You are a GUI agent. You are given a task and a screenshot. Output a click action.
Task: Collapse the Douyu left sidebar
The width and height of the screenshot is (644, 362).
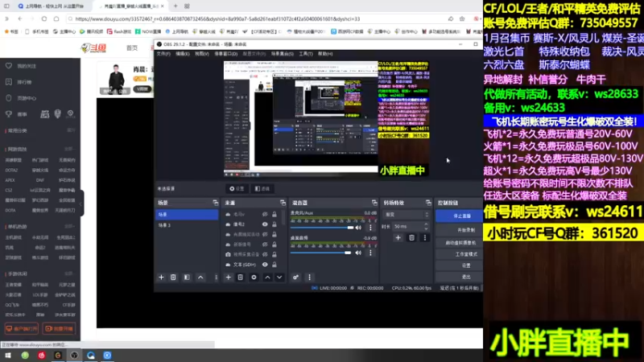pyautogui.click(x=81, y=203)
